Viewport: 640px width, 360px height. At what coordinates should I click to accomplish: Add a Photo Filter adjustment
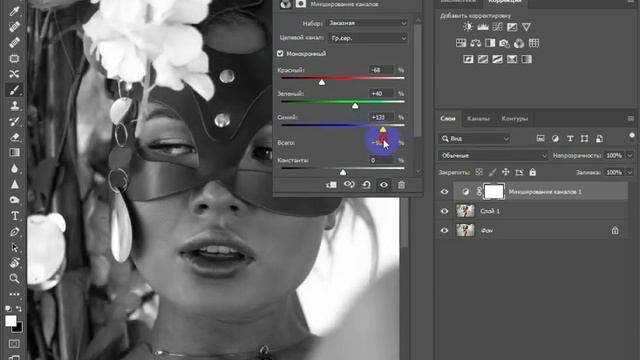pyautogui.click(x=504, y=43)
